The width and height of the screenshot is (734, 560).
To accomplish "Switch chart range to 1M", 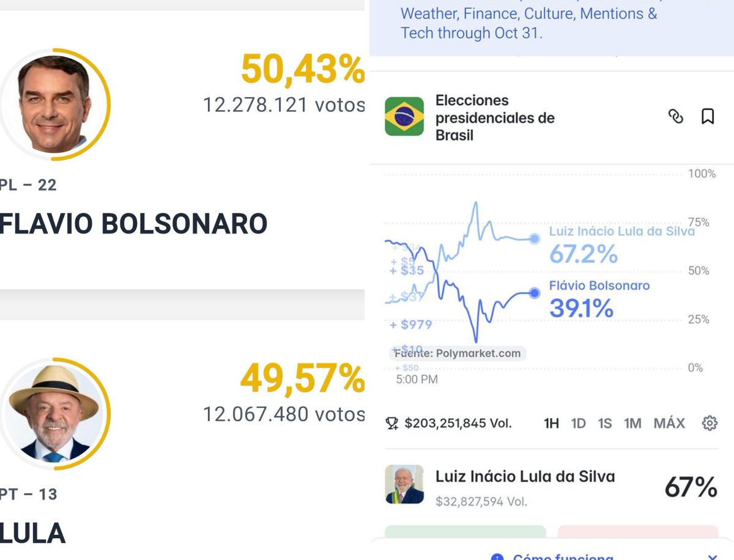I will coord(632,423).
